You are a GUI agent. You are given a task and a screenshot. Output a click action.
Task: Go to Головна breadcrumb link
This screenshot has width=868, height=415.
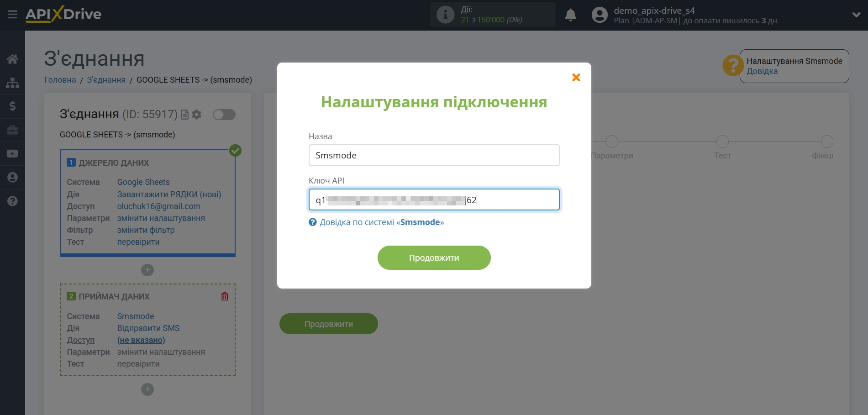[60, 80]
